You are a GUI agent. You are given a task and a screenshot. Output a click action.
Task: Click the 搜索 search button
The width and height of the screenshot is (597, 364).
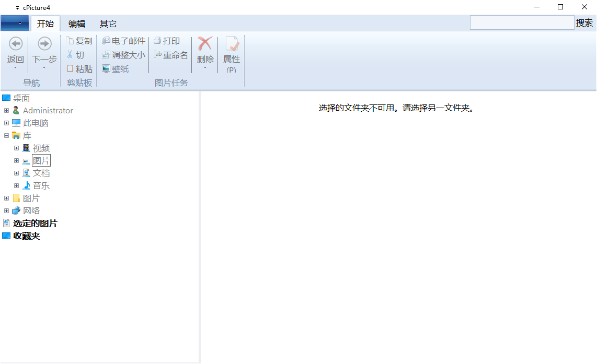click(585, 23)
